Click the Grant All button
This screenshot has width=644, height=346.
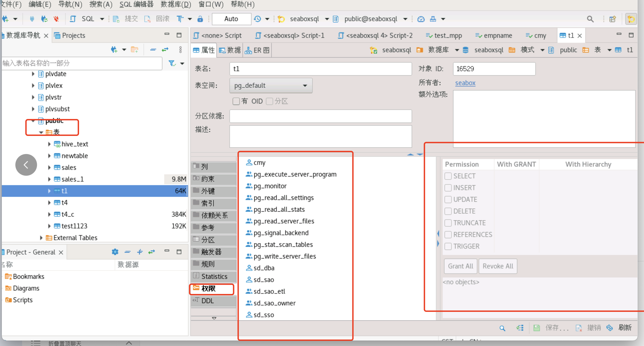click(x=460, y=266)
